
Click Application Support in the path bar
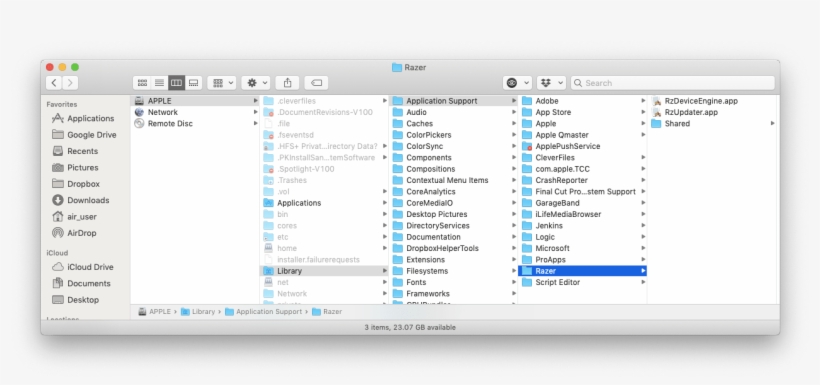[263, 311]
